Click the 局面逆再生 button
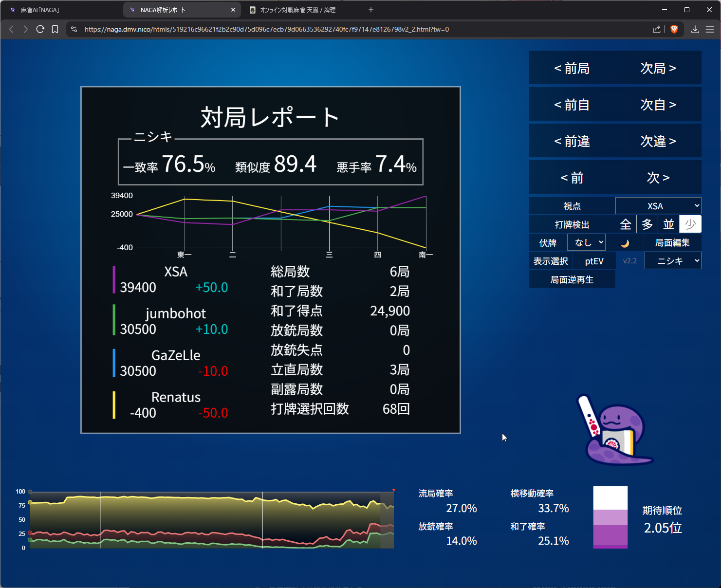 [572, 279]
